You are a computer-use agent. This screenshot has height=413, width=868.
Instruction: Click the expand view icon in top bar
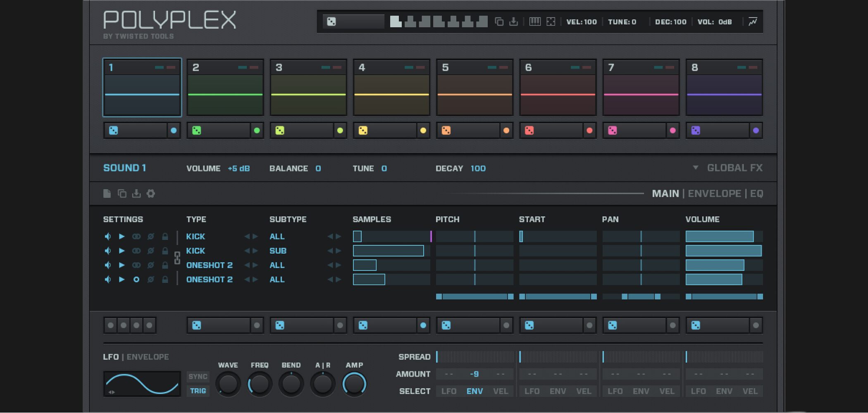(x=551, y=21)
